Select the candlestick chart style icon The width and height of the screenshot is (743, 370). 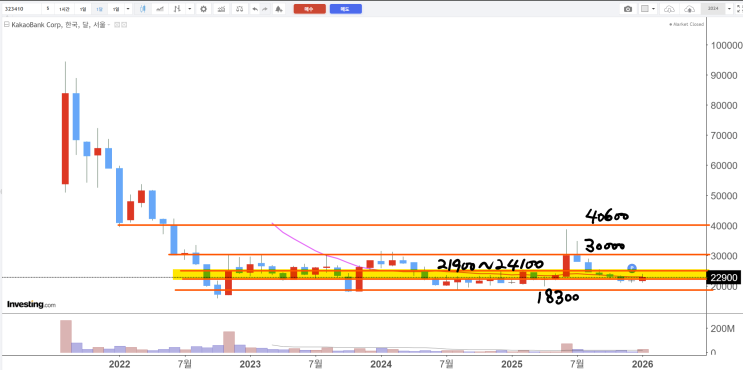click(x=143, y=9)
